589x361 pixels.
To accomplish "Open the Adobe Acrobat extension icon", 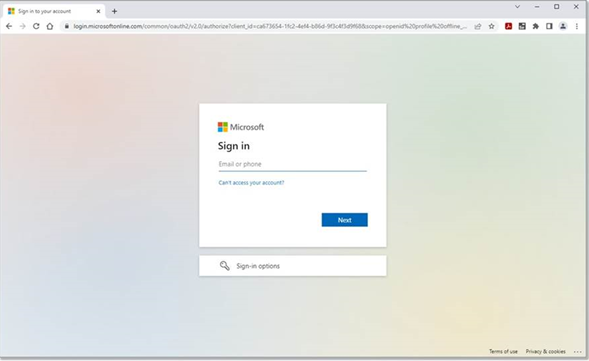I will pos(508,26).
